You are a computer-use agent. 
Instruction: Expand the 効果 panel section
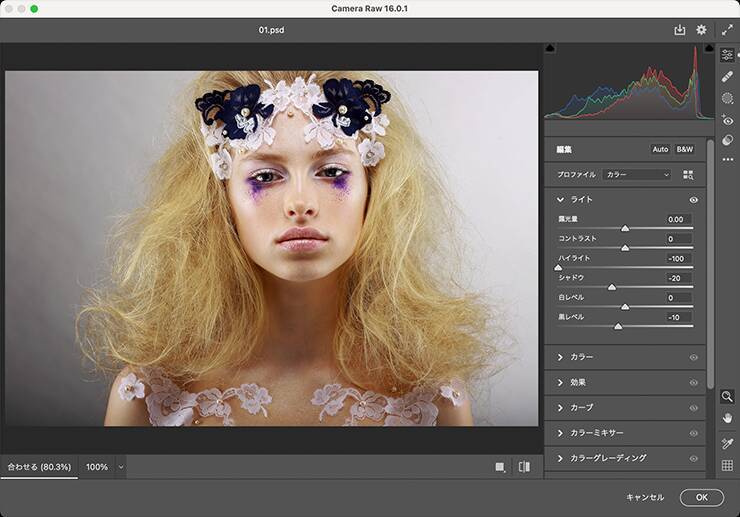(561, 382)
